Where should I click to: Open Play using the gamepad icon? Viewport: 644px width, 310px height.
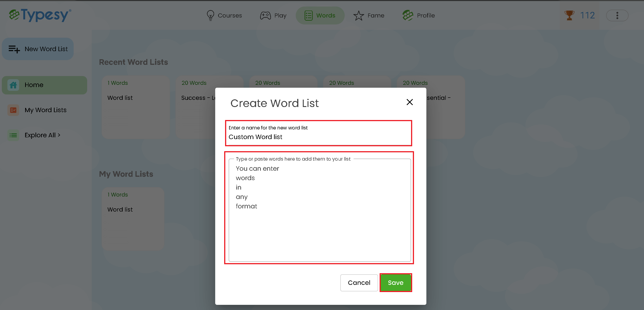tap(265, 15)
